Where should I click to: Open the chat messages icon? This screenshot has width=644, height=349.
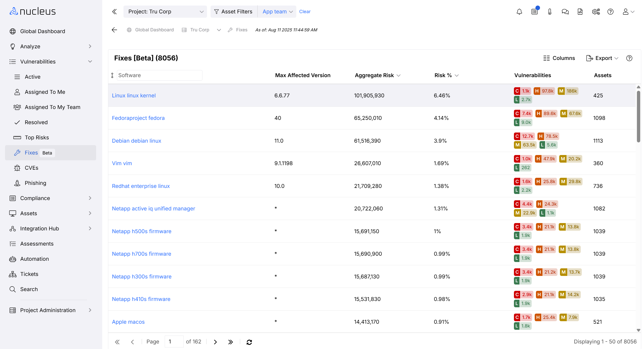[565, 12]
